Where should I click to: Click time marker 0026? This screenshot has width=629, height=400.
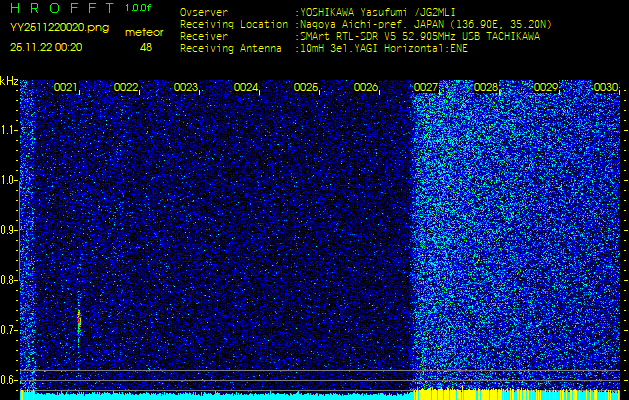366,87
